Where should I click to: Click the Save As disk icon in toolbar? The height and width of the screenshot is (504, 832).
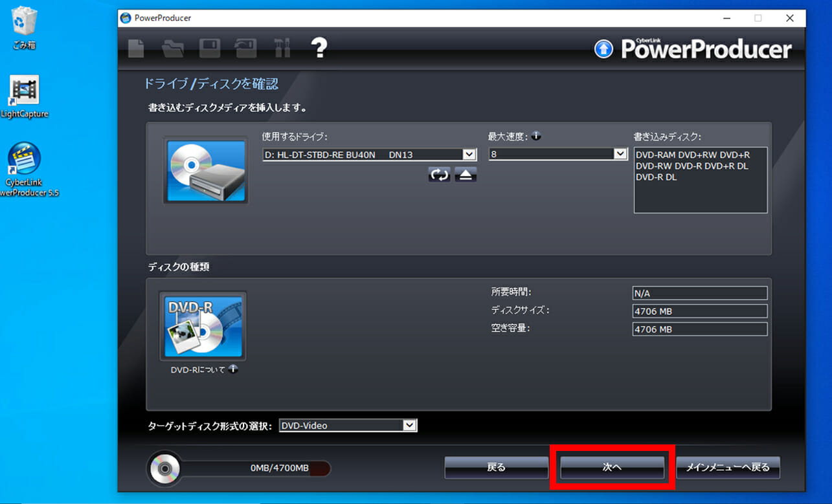click(x=246, y=48)
